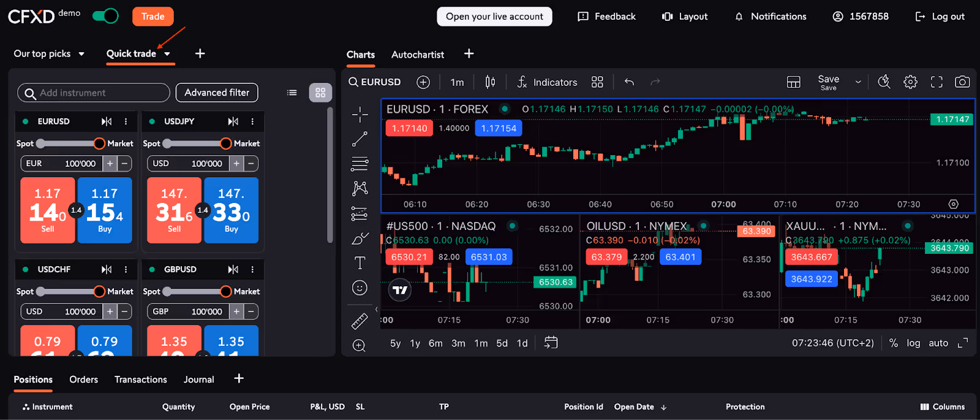Switch to the Orders tab
This screenshot has height=420, width=980.
84,380
